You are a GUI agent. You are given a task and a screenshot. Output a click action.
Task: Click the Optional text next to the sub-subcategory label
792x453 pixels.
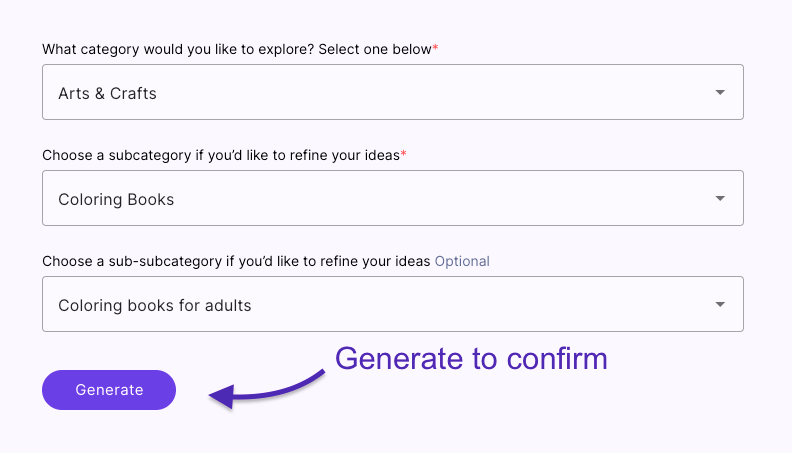click(x=462, y=261)
